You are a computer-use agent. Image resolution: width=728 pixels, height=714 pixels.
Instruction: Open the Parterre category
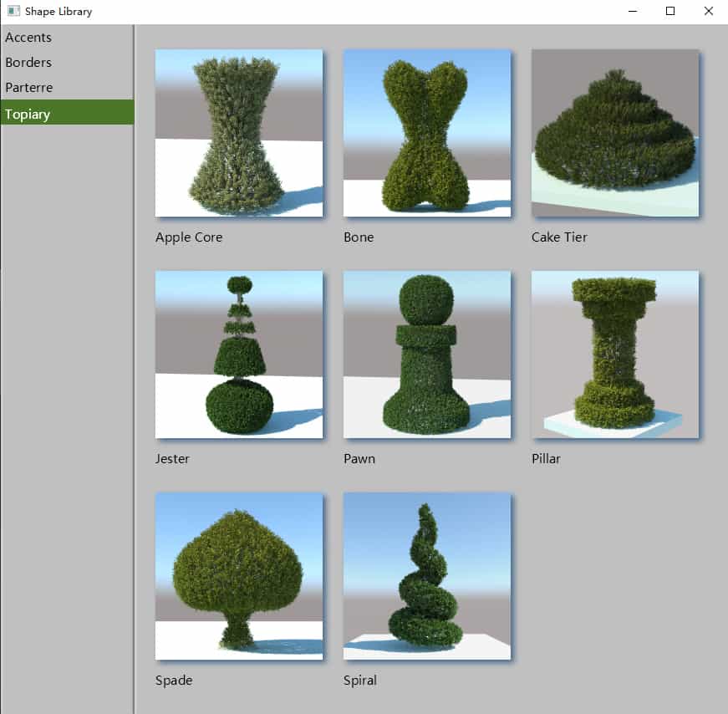(29, 88)
